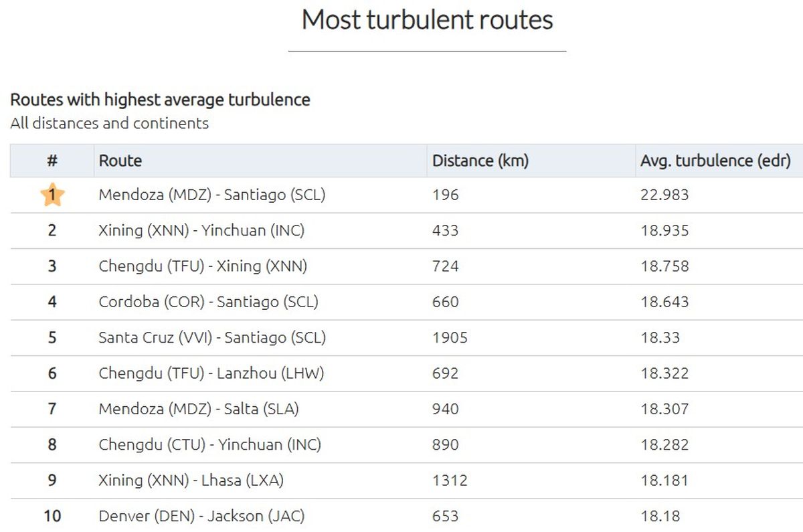Click turbulence value 22.983
The height and width of the screenshot is (532, 803).
[x=664, y=195]
